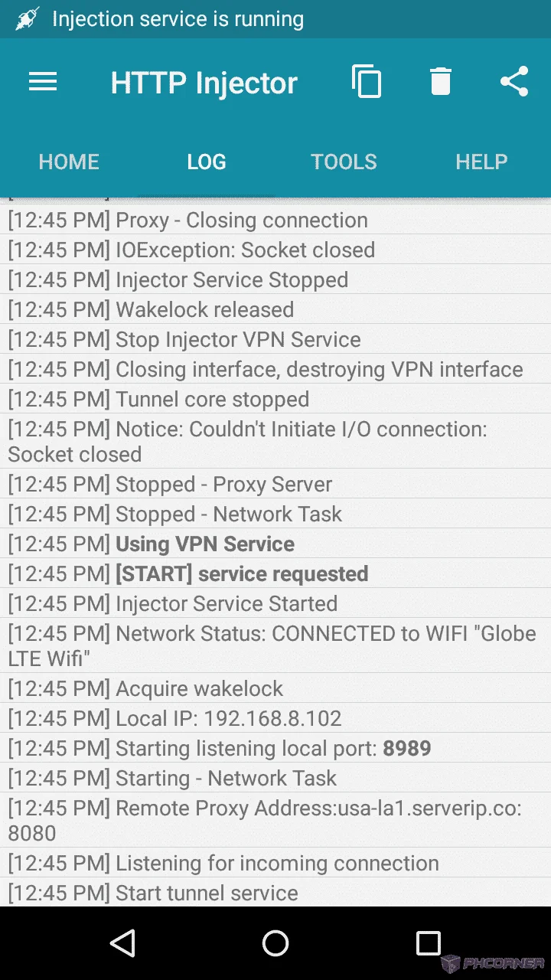
Task: Tap the Android home circle button
Action: pos(275,943)
